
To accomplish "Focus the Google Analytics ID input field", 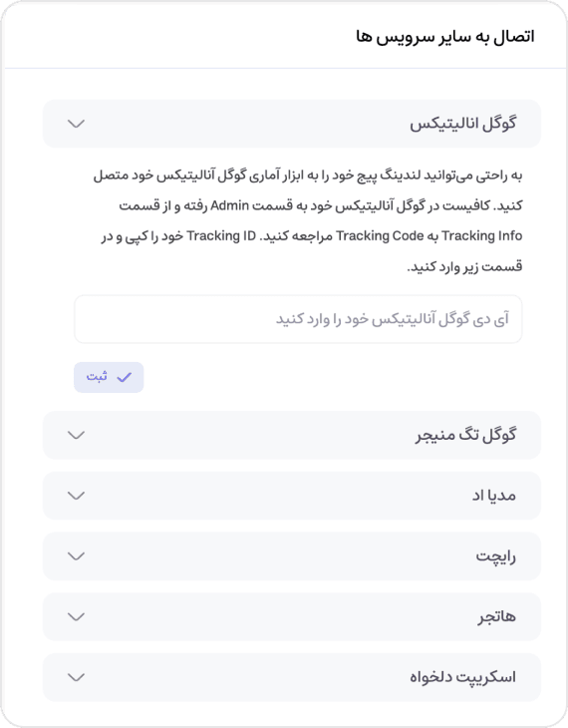I will pos(298,319).
